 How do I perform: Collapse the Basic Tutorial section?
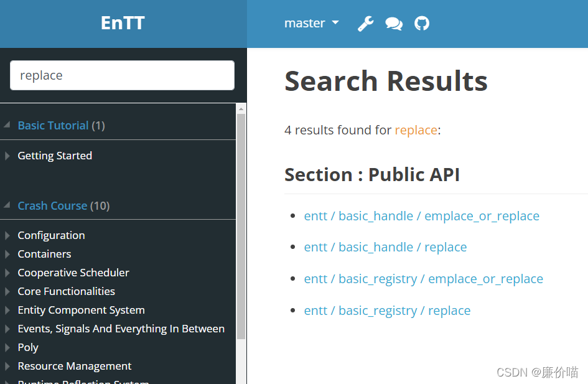(x=7, y=125)
